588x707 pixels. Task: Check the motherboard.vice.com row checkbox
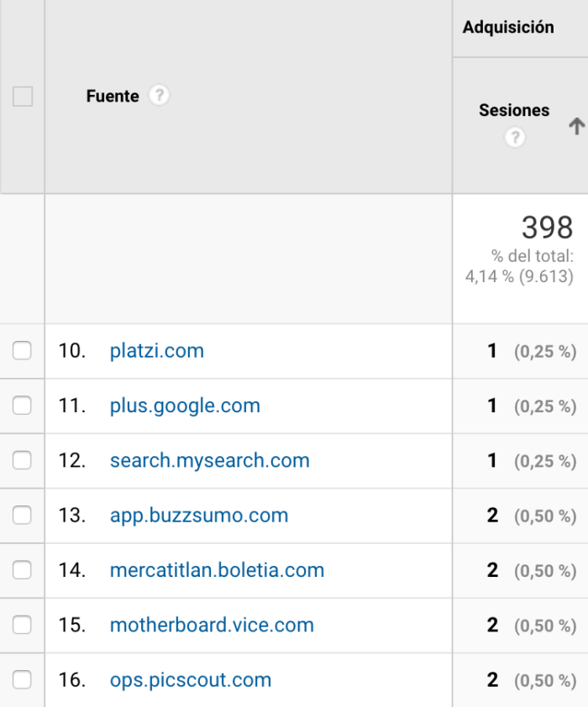coord(22,625)
